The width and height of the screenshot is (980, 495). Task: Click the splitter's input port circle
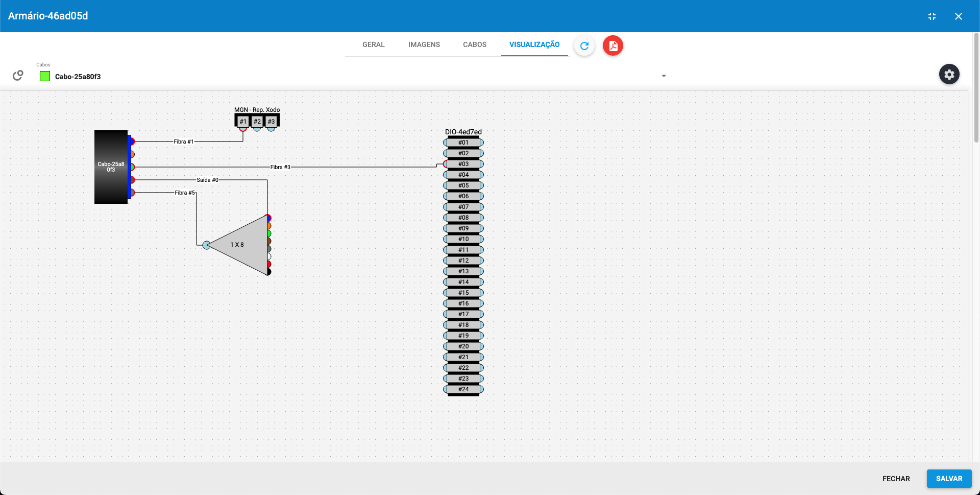click(206, 245)
